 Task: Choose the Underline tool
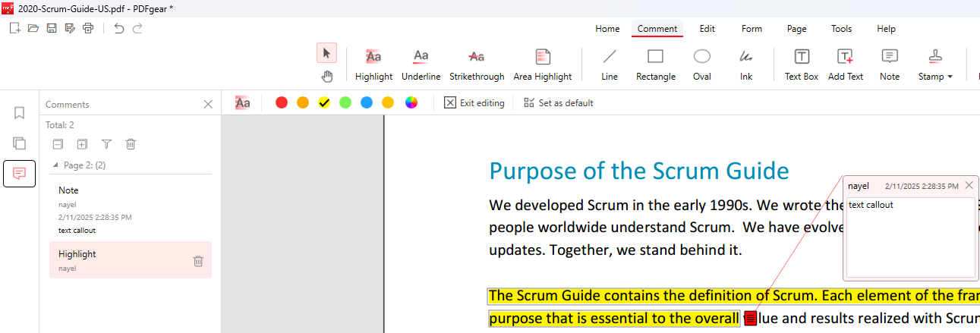click(x=421, y=64)
